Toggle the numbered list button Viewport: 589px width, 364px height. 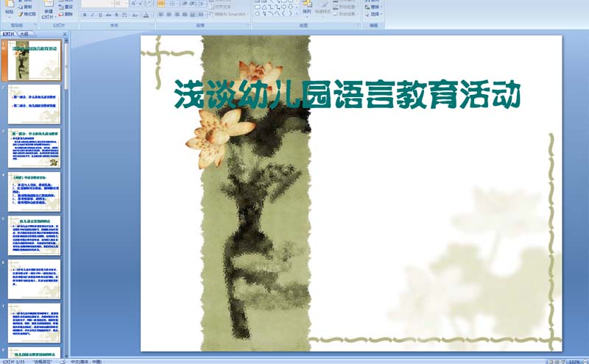click(172, 4)
